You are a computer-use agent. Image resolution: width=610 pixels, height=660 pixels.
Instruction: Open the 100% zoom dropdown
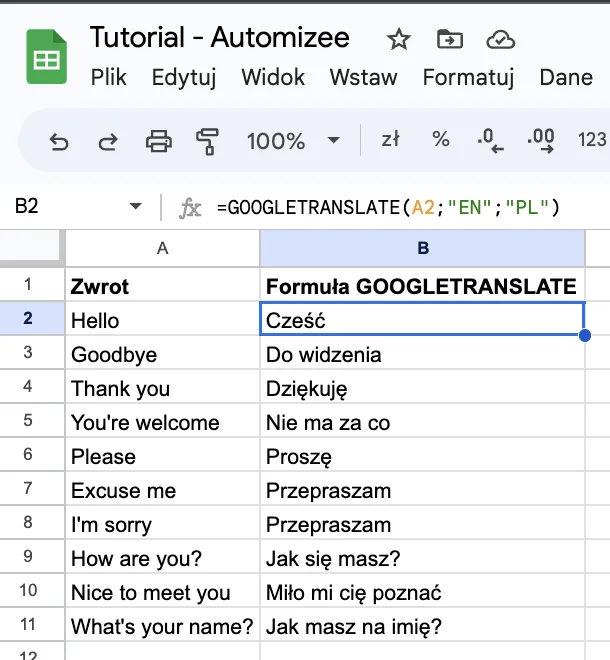[293, 141]
